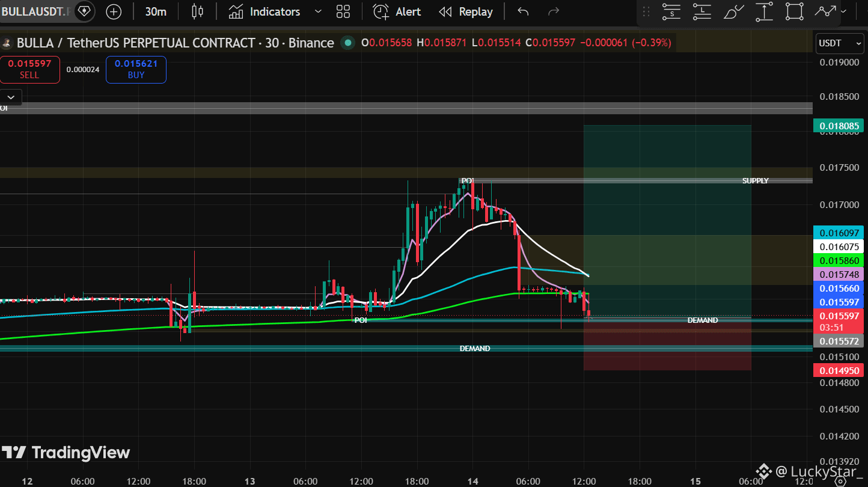Screen dimensions: 868x487
Task: Open the USDT currency dropdown
Action: [x=839, y=43]
